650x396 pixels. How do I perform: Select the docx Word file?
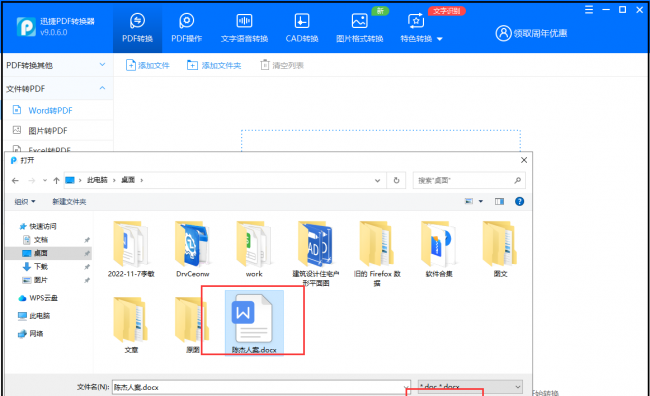254,323
